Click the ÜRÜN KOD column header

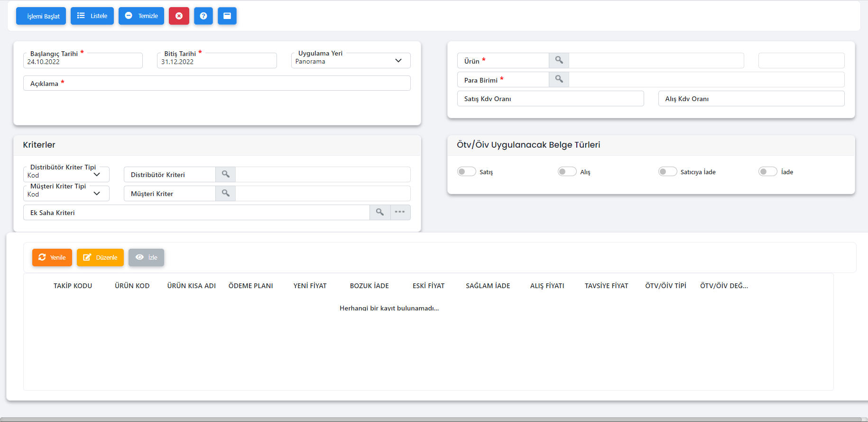tap(132, 286)
